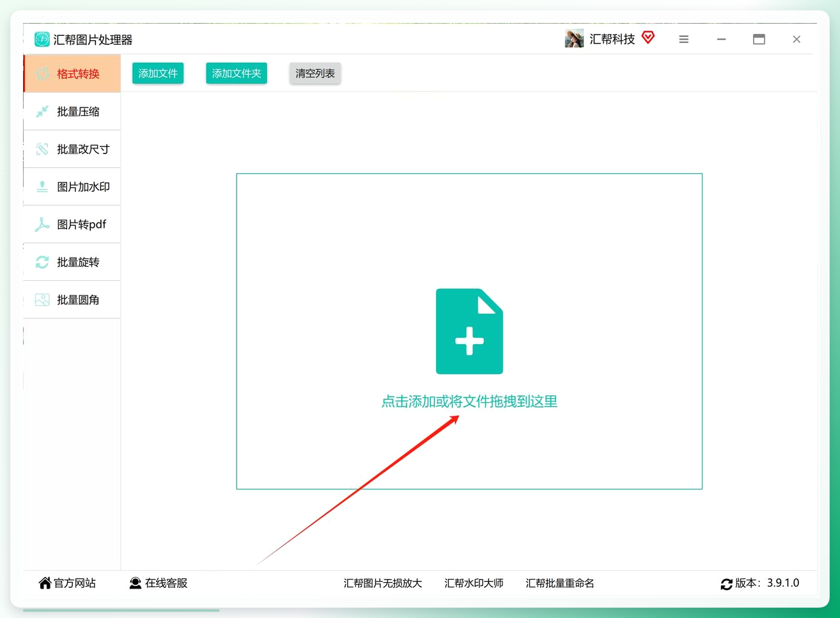Click the red VIP heart badge
This screenshot has height=618, width=840.
coord(648,38)
